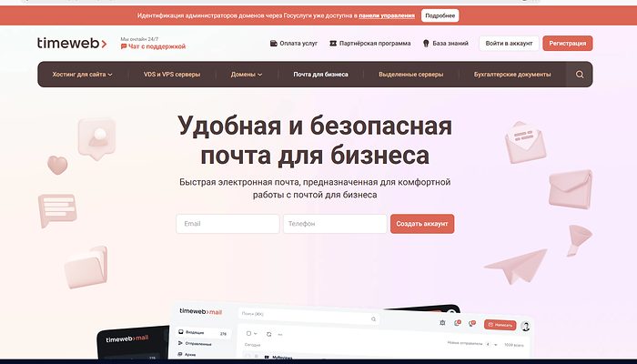
Task: Click the wallet icon for Оплата услуг
Action: point(273,43)
